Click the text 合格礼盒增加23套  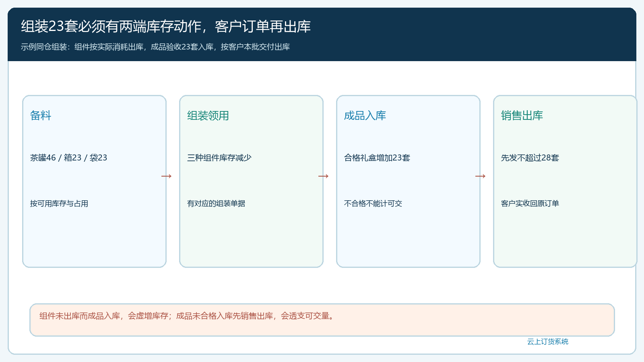pos(377,158)
